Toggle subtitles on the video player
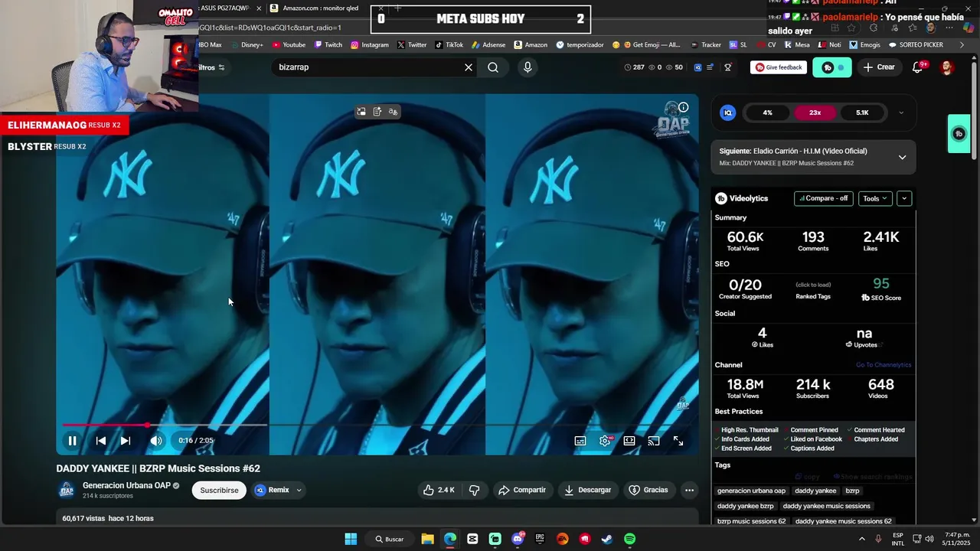This screenshot has height=551, width=980. (x=580, y=441)
